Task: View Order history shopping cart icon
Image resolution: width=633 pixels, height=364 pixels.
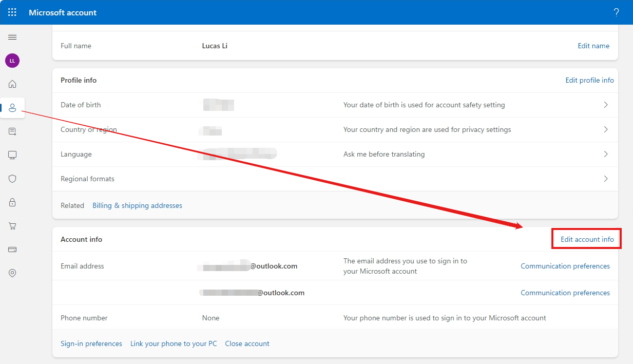Action: (12, 226)
